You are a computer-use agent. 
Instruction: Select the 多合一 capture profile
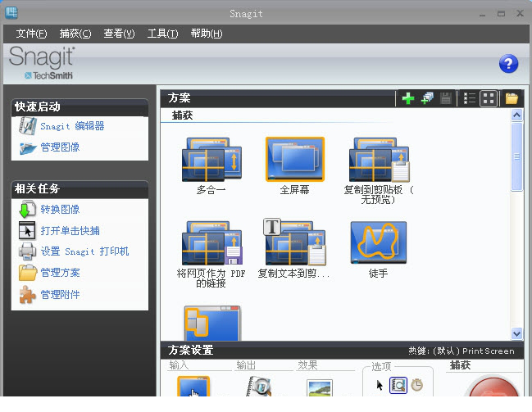tap(211, 165)
